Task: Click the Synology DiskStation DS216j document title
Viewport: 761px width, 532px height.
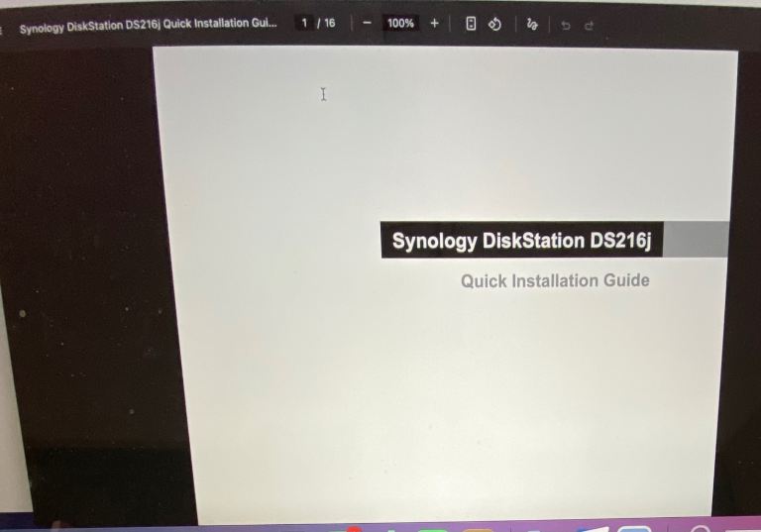Action: [x=148, y=25]
